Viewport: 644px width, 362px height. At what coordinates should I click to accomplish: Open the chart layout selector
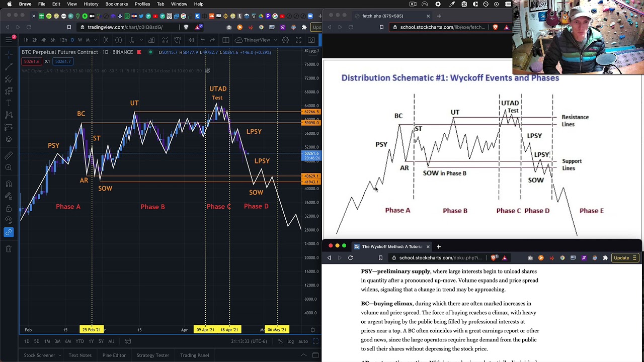pyautogui.click(x=226, y=40)
